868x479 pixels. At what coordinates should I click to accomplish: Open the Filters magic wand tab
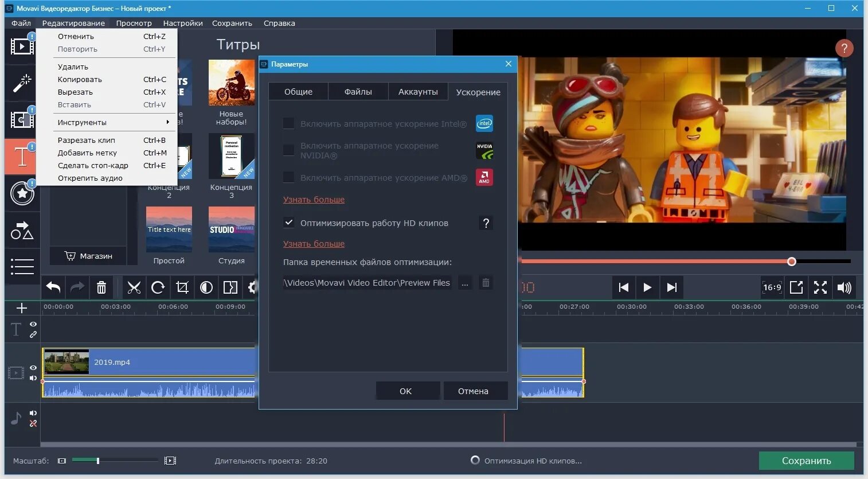pyautogui.click(x=22, y=83)
